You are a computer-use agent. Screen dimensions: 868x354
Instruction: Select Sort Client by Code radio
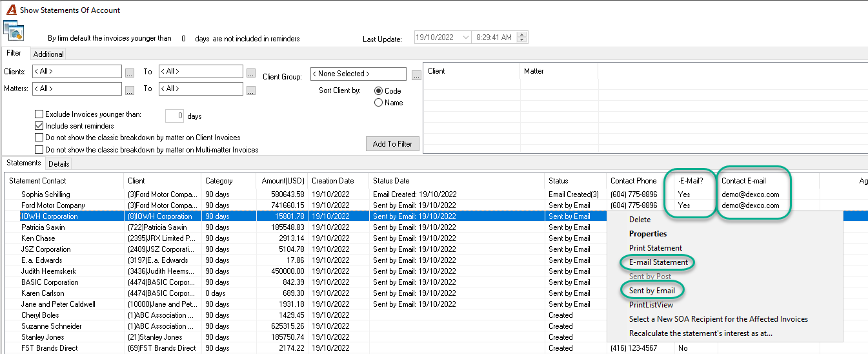[378, 91]
